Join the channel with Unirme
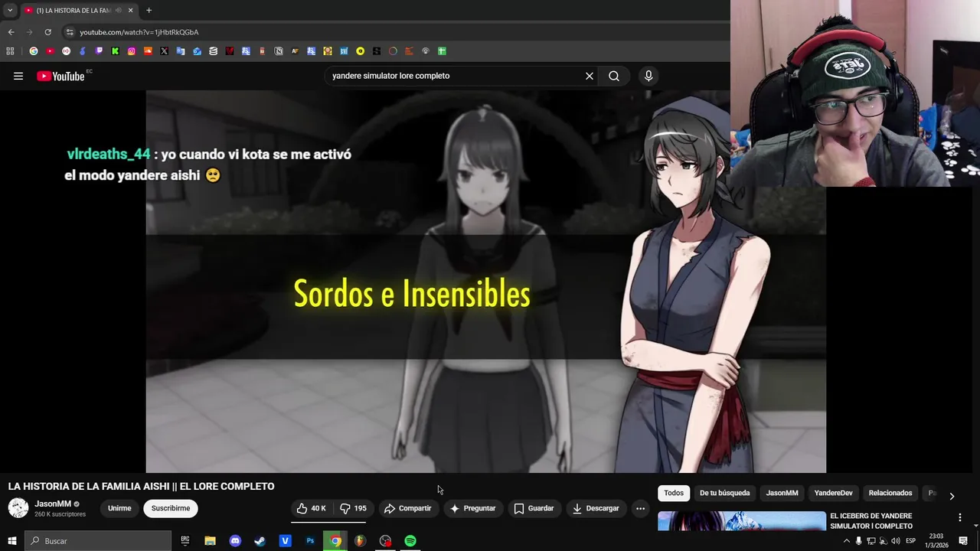This screenshot has width=980, height=551. 119,508
